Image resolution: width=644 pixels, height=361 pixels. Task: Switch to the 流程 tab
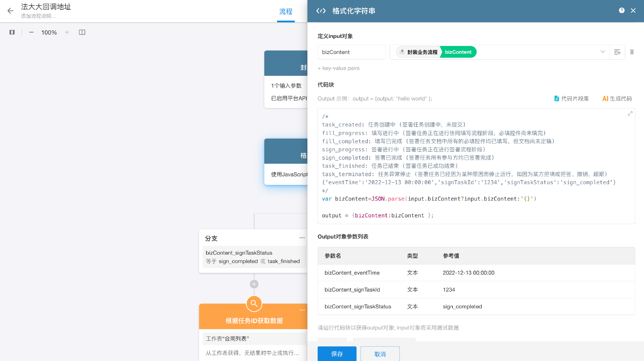tap(286, 12)
